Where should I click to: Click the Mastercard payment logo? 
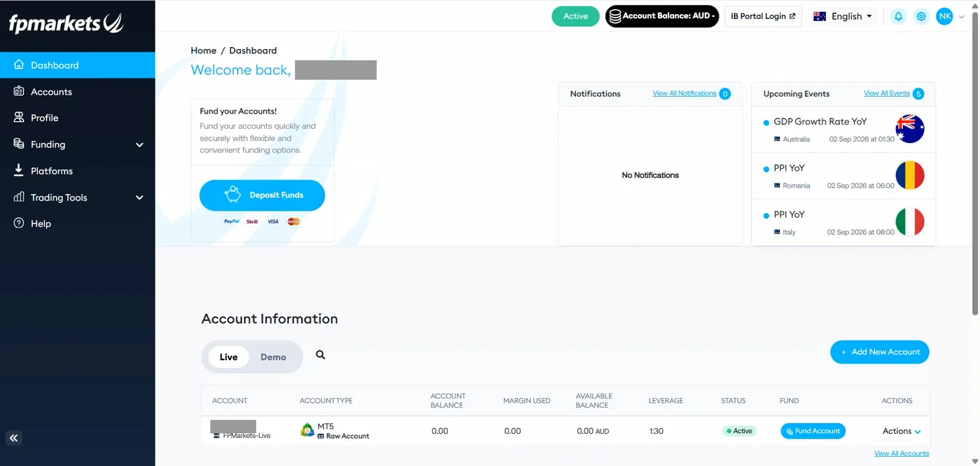point(293,221)
